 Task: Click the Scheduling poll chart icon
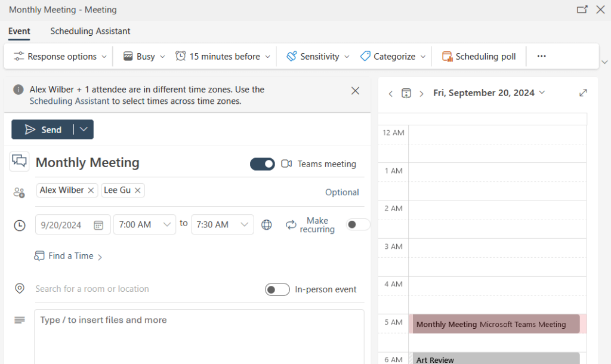447,57
